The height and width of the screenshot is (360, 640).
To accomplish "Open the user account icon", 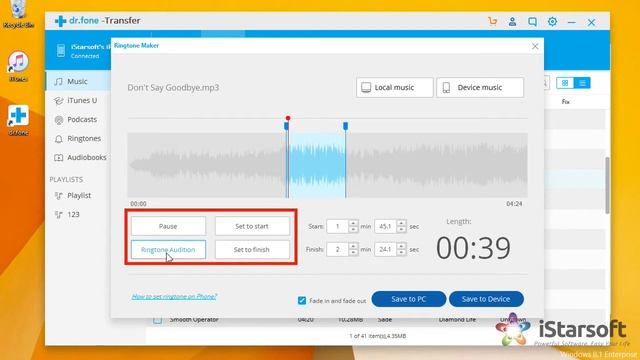I will (512, 22).
